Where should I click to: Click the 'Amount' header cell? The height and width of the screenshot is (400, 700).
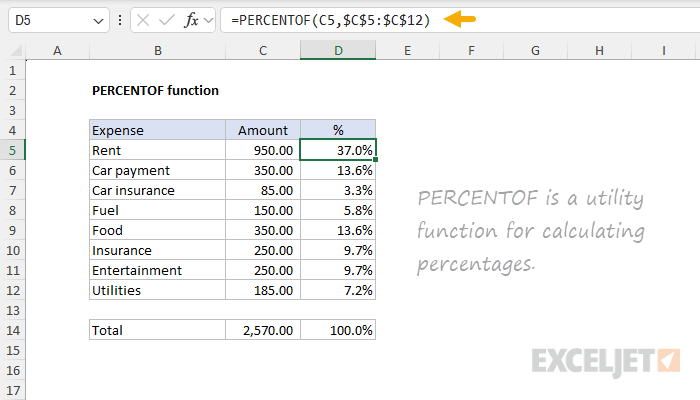coord(263,130)
